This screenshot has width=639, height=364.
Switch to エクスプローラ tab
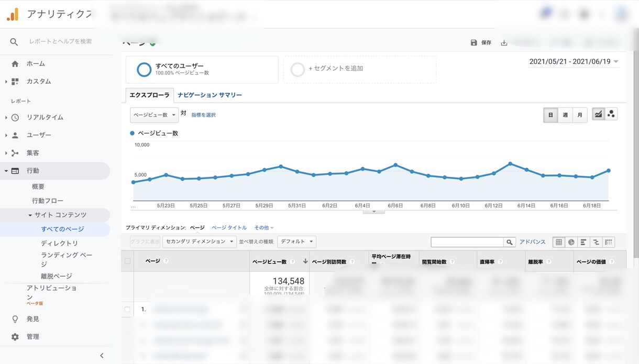[x=150, y=95]
